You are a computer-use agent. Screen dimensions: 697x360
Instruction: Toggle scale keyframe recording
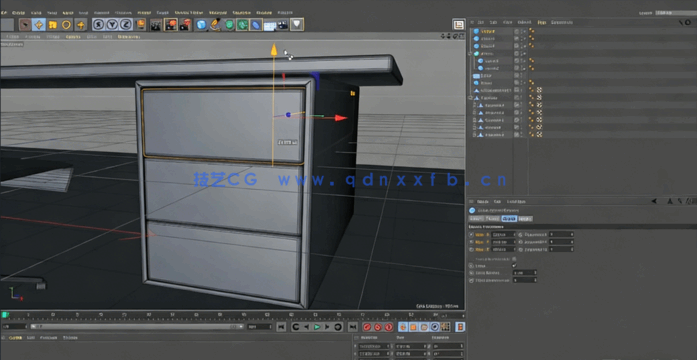pos(413,327)
